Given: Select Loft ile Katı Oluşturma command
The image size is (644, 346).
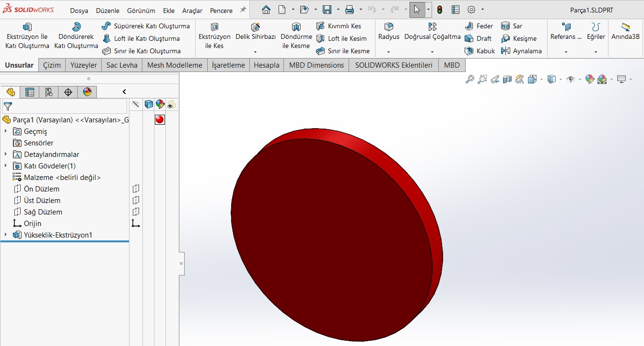Looking at the screenshot, I should [141, 38].
